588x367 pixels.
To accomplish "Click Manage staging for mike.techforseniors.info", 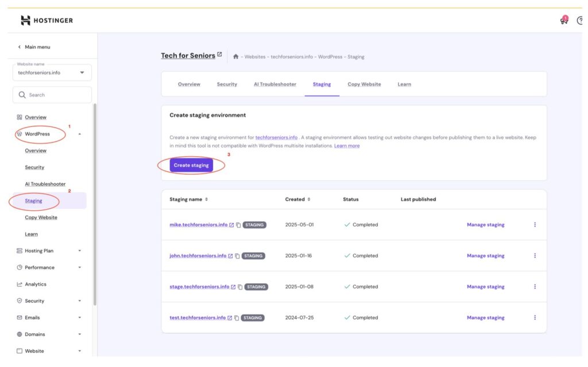I will tap(485, 225).
